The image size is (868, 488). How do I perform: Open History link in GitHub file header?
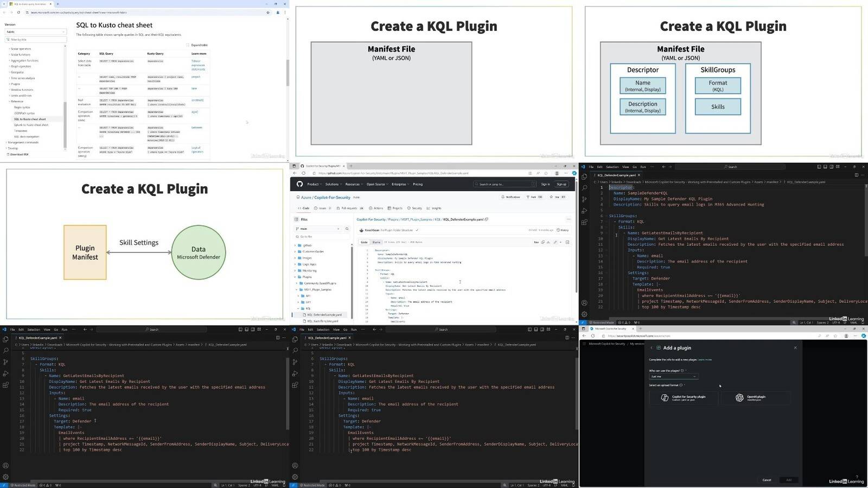click(x=563, y=230)
